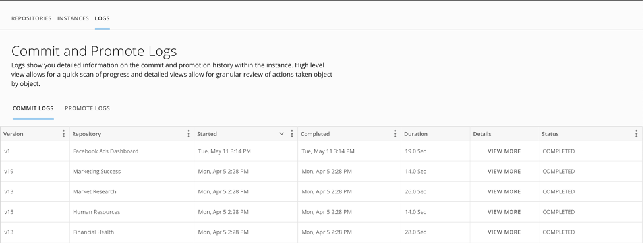Select the Commit Logs sub-tab
The height and width of the screenshot is (243, 644).
click(33, 108)
